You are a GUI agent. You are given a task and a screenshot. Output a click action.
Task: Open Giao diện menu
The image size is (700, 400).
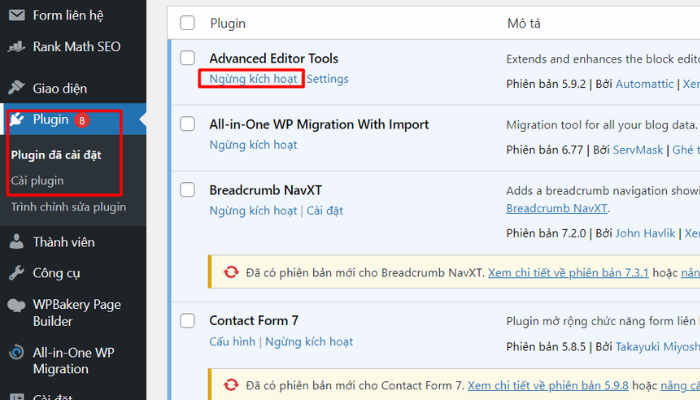(x=60, y=88)
